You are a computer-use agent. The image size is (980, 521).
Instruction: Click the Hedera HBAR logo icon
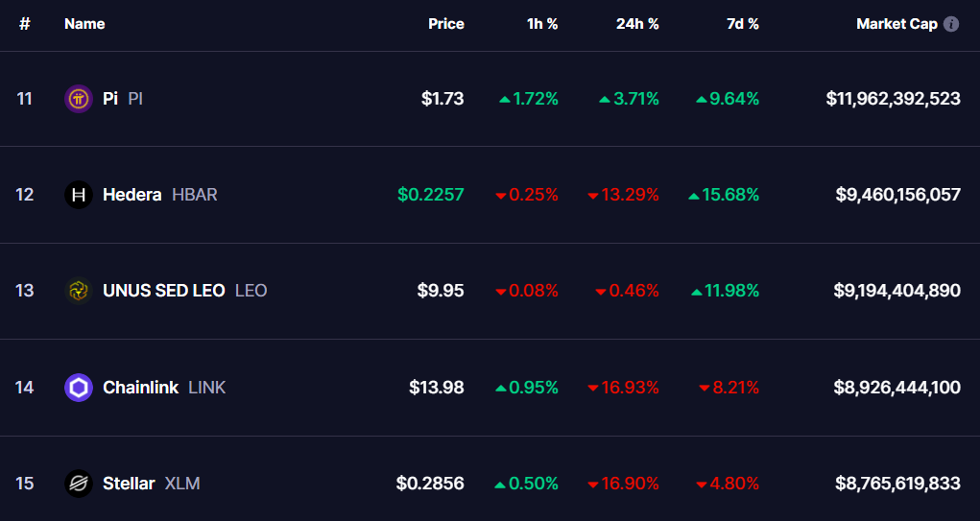coord(78,195)
